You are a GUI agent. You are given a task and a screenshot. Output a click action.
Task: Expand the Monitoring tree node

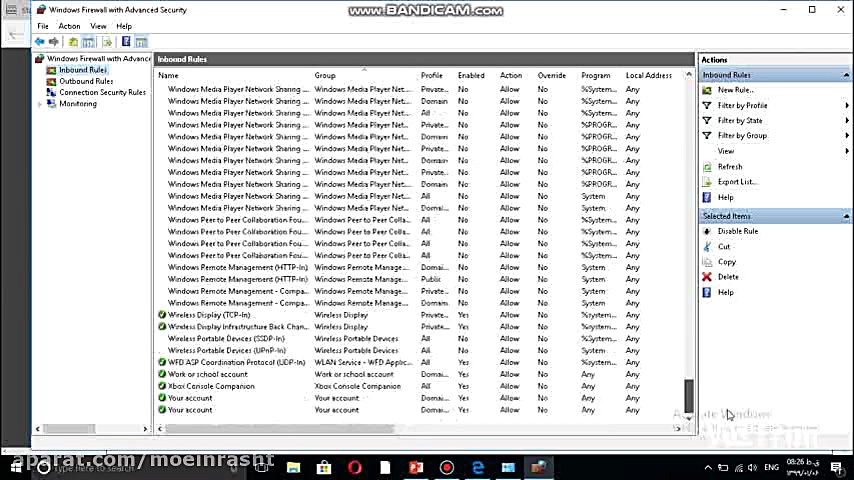tap(40, 104)
